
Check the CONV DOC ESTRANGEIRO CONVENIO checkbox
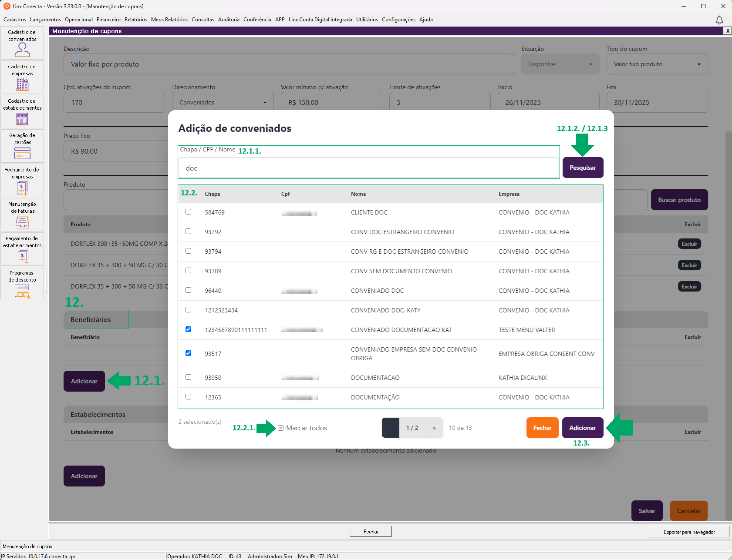pyautogui.click(x=188, y=231)
